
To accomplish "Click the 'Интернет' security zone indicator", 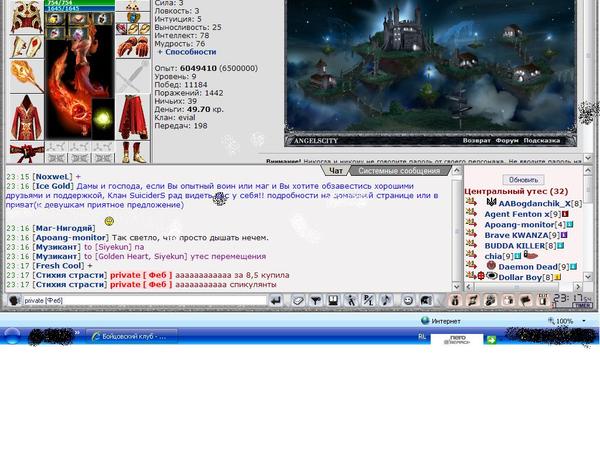I will coord(440,321).
